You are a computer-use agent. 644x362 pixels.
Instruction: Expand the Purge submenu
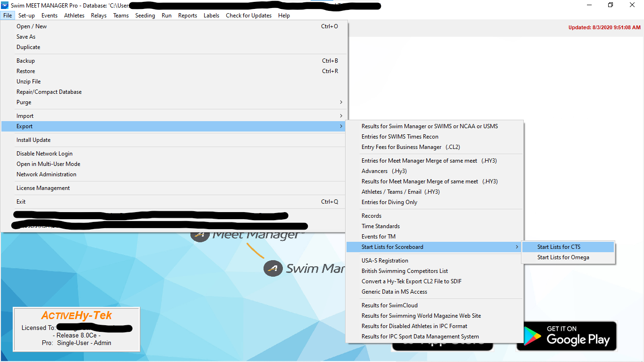pyautogui.click(x=174, y=102)
